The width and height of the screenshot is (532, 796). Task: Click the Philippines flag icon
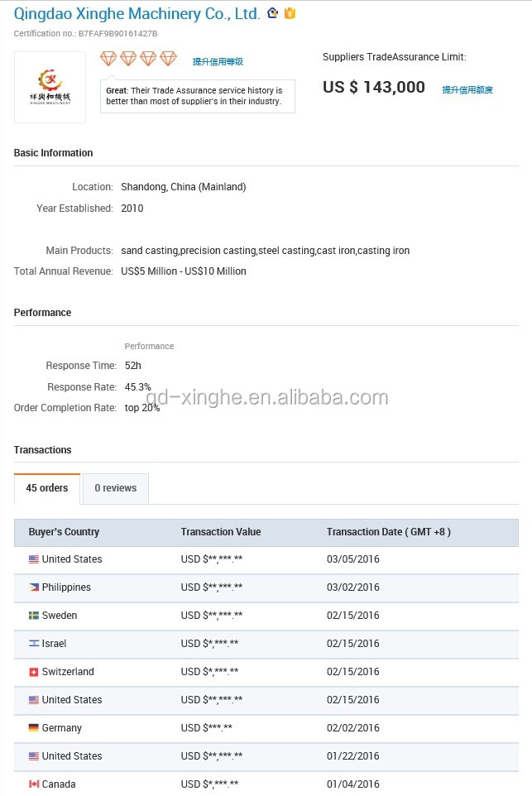pos(34,587)
